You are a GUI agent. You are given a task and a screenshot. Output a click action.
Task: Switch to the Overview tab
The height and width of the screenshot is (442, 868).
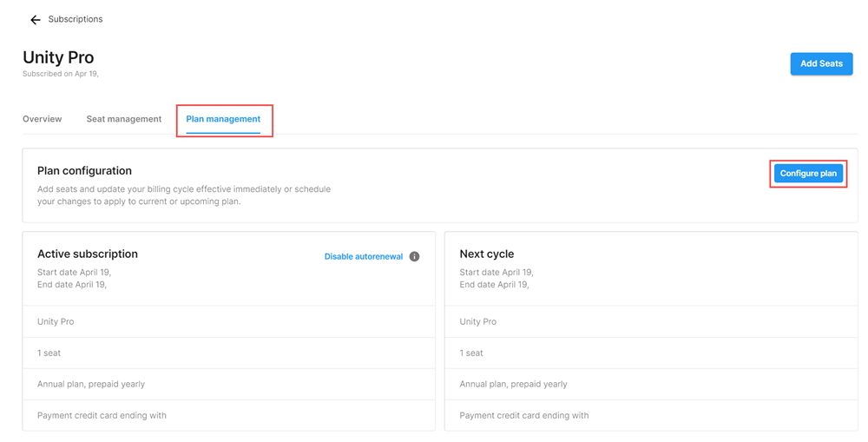tap(42, 119)
